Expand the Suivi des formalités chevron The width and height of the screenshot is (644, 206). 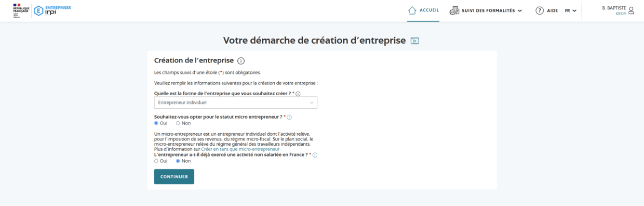520,11
